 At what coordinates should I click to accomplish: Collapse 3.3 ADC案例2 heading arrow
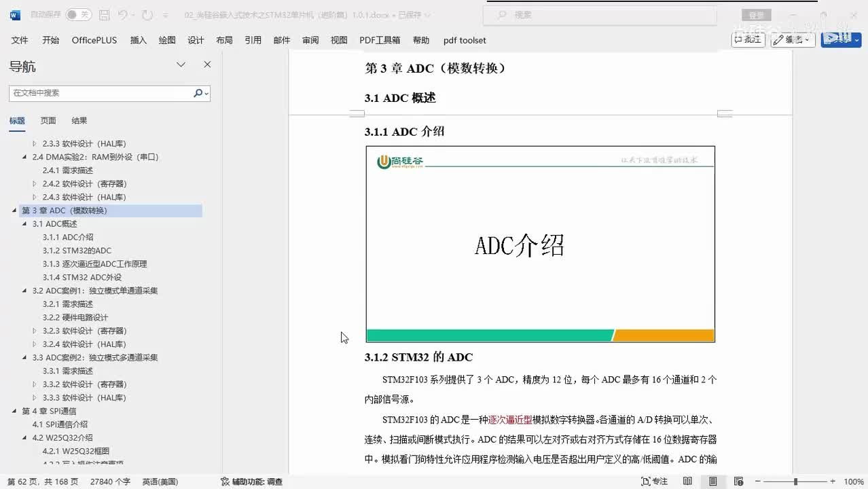(x=25, y=357)
